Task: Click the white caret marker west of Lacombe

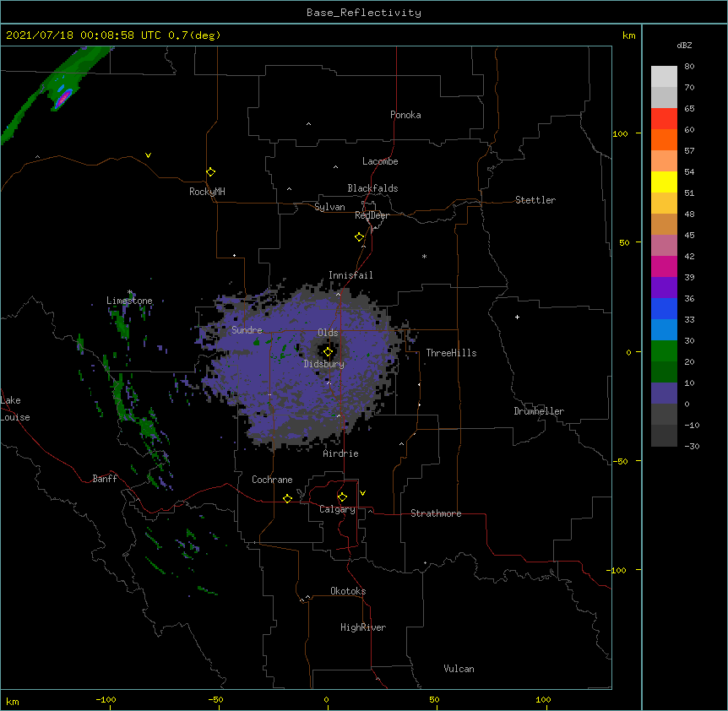Action: click(335, 167)
